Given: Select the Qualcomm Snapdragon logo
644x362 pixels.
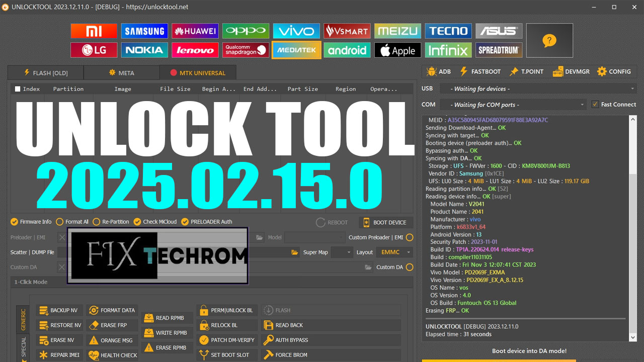Looking at the screenshot, I should (x=246, y=50).
